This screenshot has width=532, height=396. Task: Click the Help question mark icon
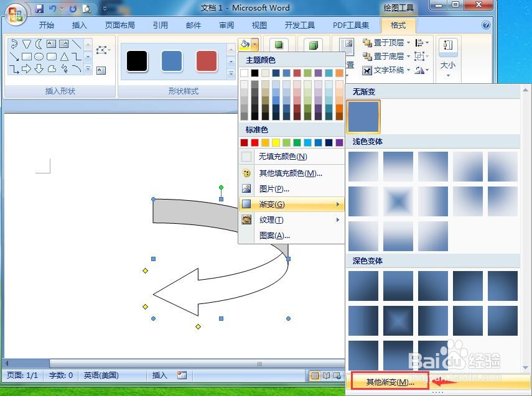pos(485,25)
